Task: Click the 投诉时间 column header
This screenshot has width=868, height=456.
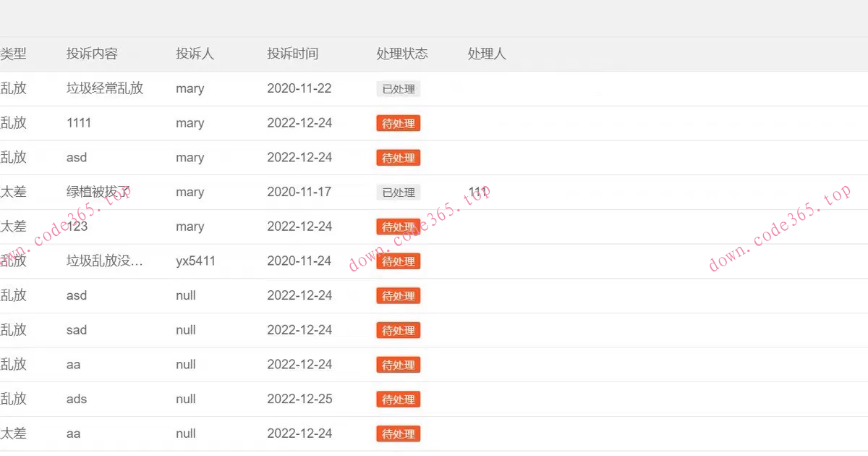Action: (x=293, y=54)
